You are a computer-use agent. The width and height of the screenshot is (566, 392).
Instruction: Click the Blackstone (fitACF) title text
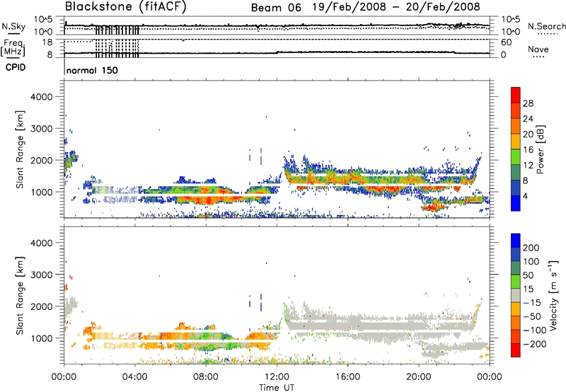(x=126, y=6)
